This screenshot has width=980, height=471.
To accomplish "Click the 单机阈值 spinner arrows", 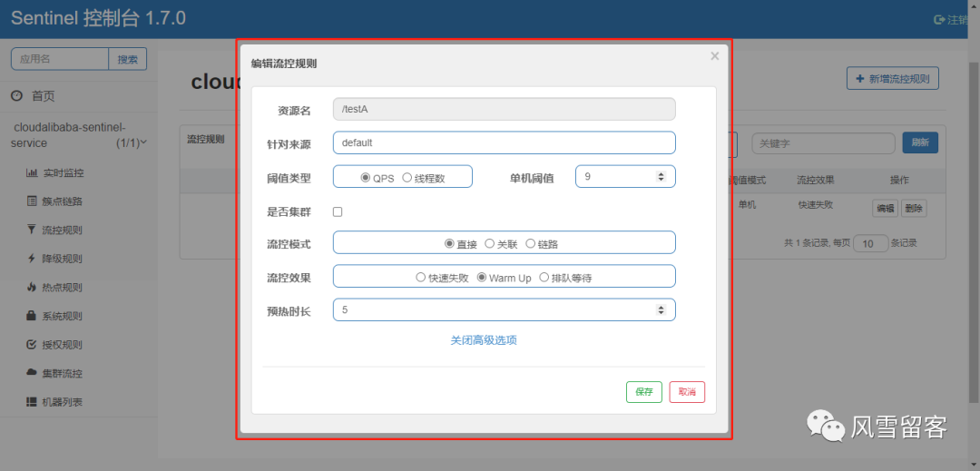I will pyautogui.click(x=661, y=177).
